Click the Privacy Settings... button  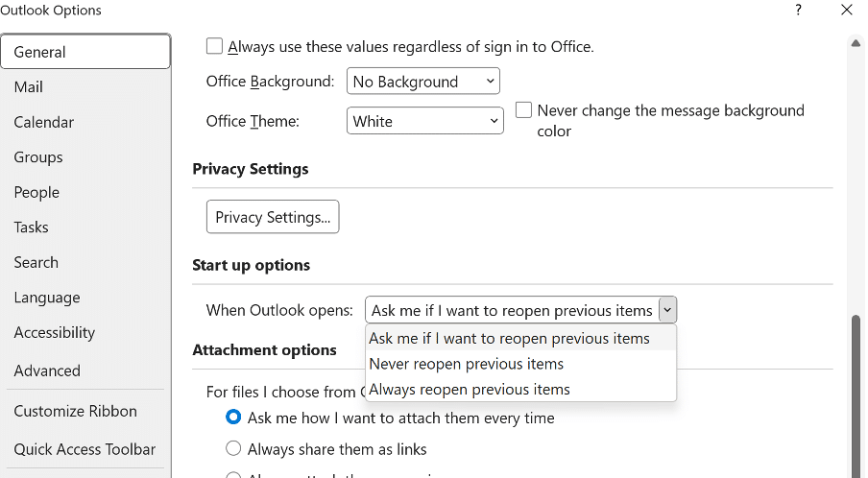tap(273, 217)
